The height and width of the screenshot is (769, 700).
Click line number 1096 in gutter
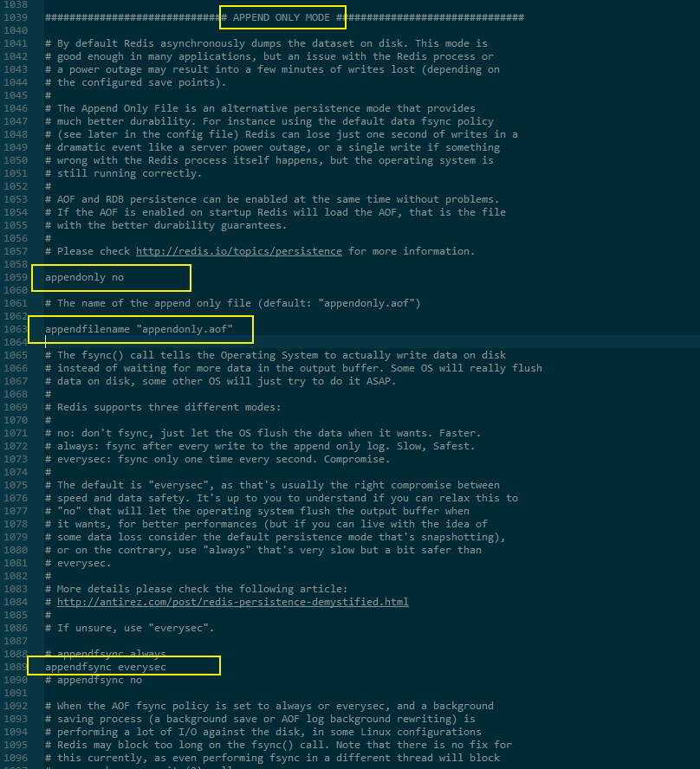point(16,758)
